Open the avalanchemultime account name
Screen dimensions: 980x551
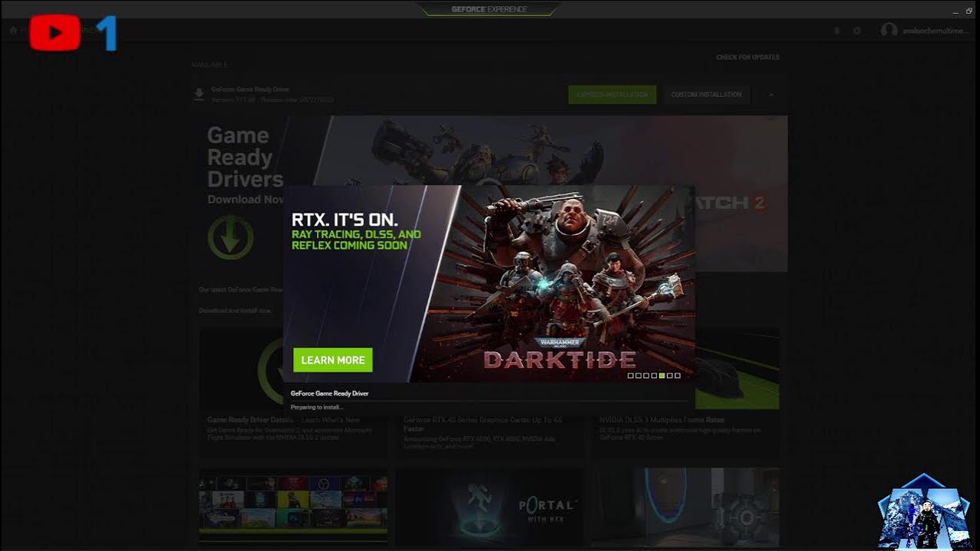[x=935, y=31]
